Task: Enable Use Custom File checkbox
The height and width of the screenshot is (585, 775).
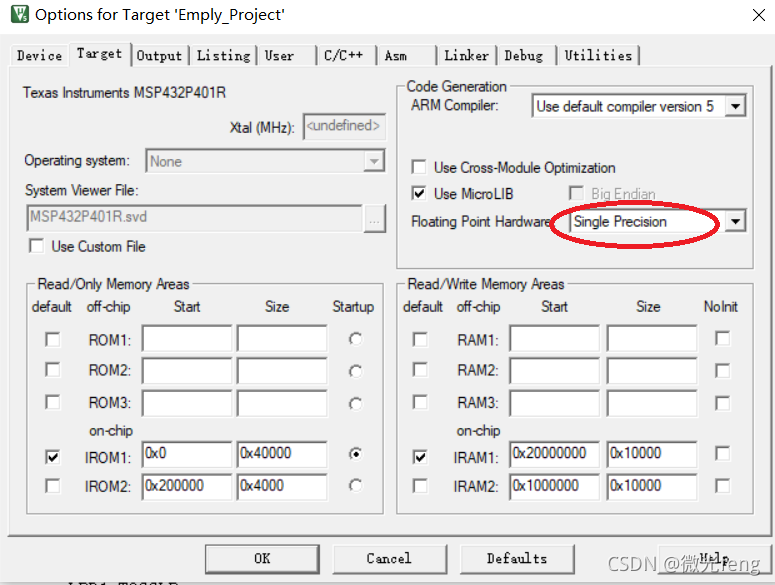Action: point(36,246)
